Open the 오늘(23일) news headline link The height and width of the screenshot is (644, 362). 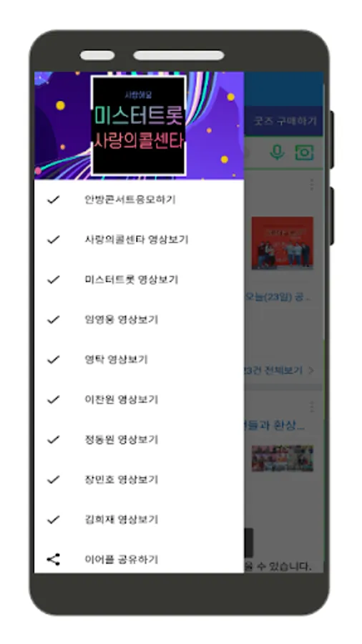coord(278,296)
